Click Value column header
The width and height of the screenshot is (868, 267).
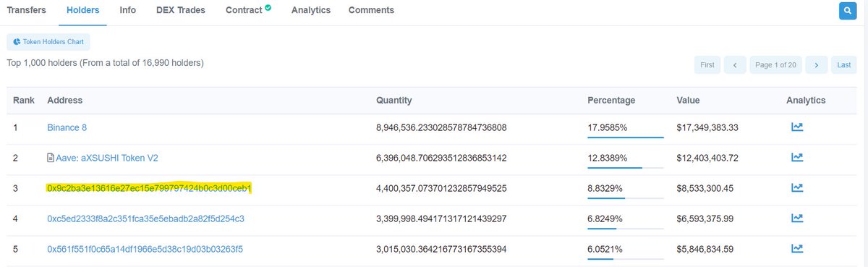pos(688,100)
